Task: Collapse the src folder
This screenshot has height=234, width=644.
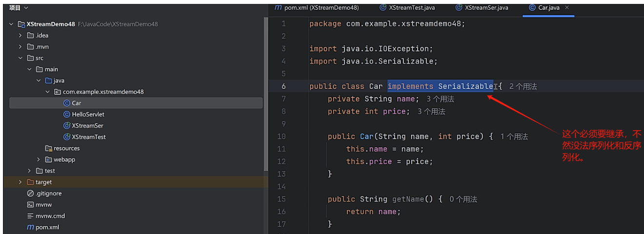Action: tap(20, 58)
